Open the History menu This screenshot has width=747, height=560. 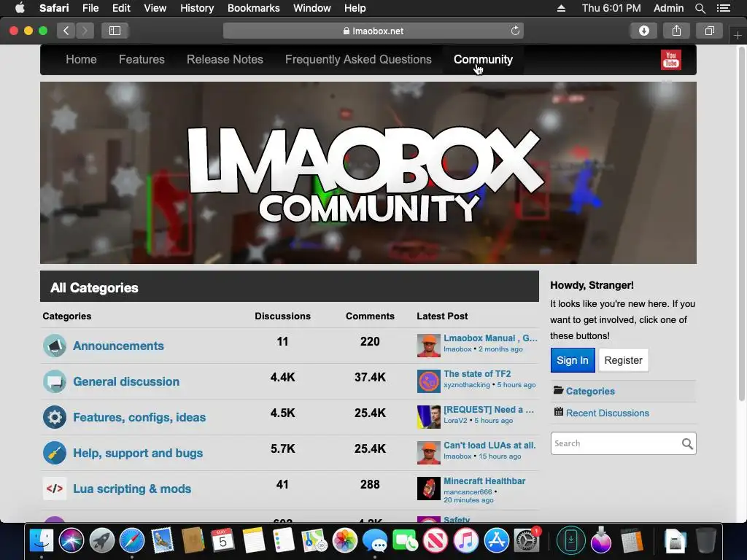point(197,8)
